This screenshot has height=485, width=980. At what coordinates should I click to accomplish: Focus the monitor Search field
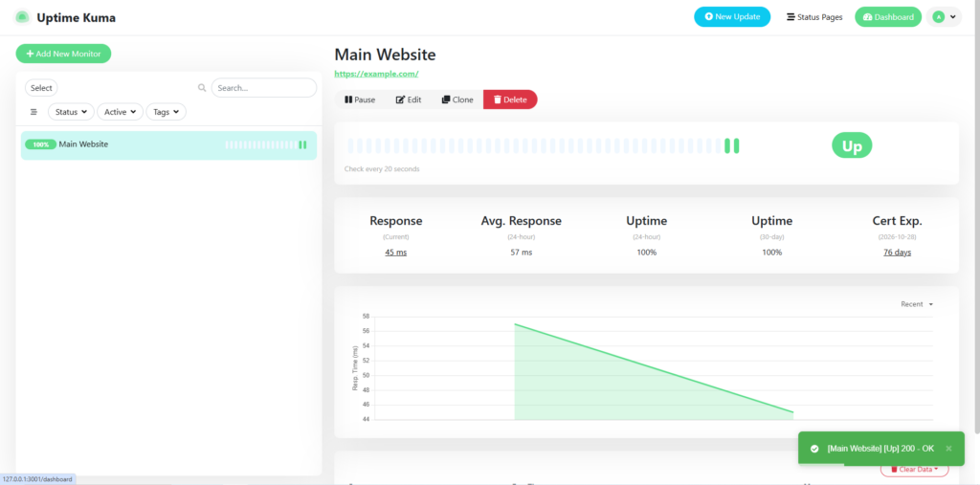[x=264, y=88]
